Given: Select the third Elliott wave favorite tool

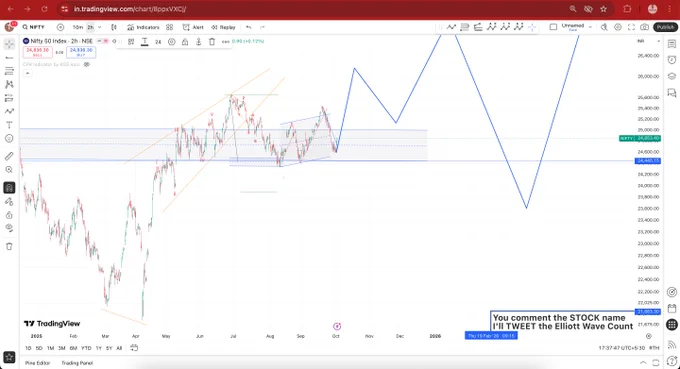Looking at the screenshot, I should pyautogui.click(x=519, y=27).
